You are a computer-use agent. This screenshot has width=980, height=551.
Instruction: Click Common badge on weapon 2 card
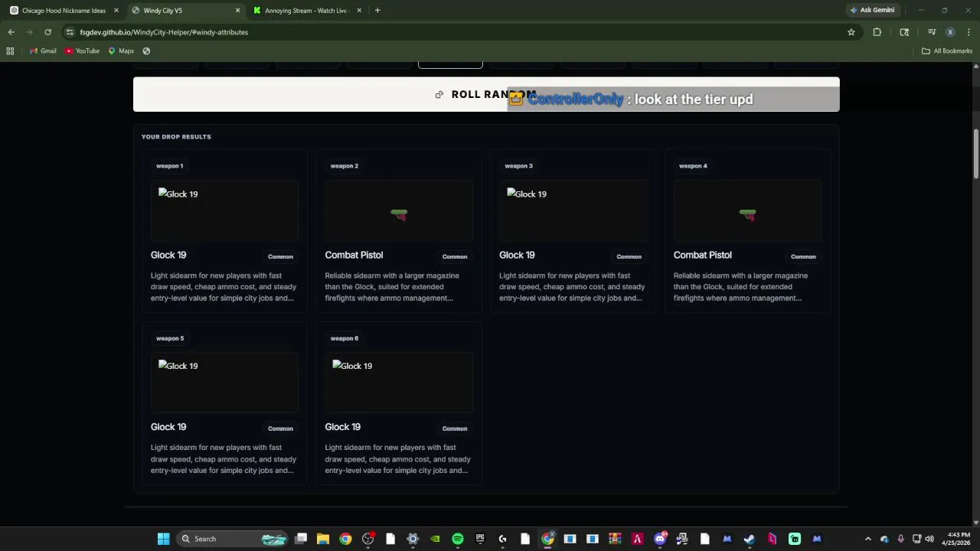click(x=455, y=256)
